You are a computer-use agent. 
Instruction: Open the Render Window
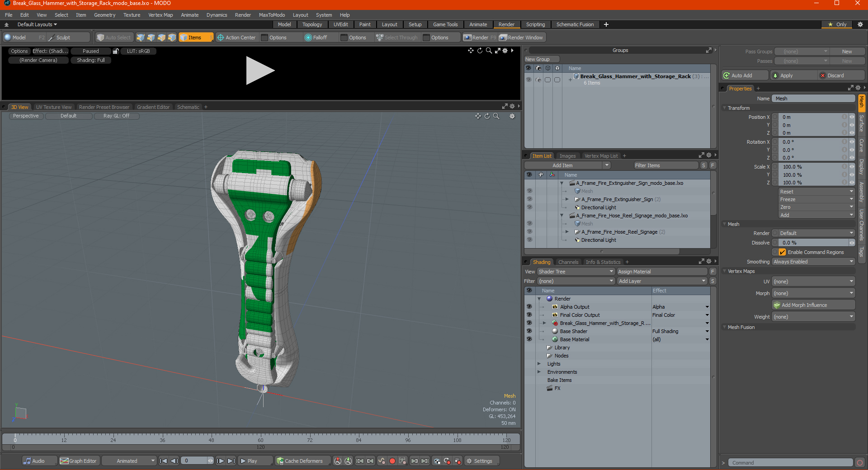pos(521,38)
